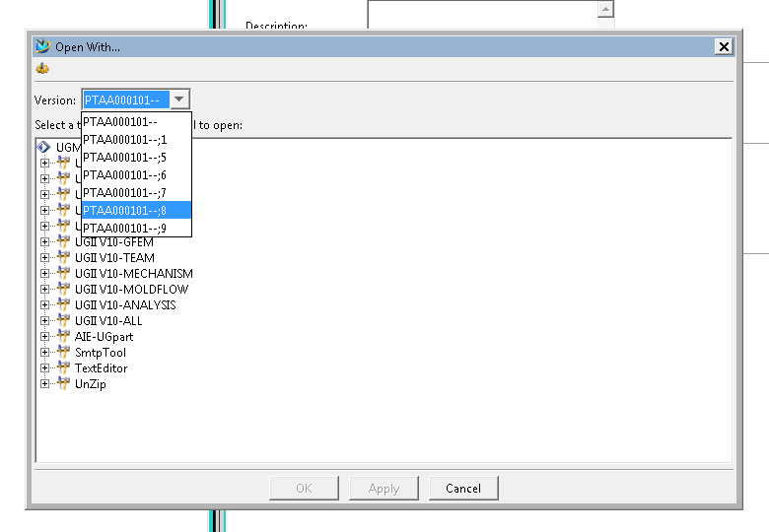This screenshot has height=532, width=769.
Task: Click the toolbar icon below the Open With title
Action: pyautogui.click(x=42, y=68)
